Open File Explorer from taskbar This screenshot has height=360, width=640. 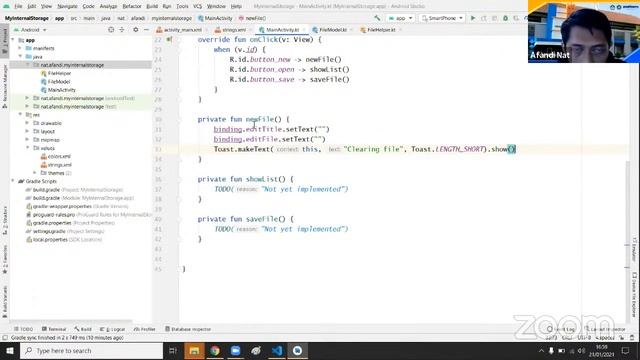(x=194, y=351)
